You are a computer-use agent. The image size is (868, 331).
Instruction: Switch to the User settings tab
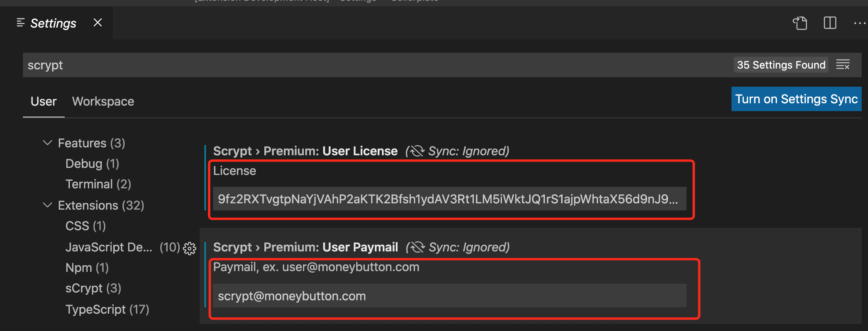tap(43, 102)
